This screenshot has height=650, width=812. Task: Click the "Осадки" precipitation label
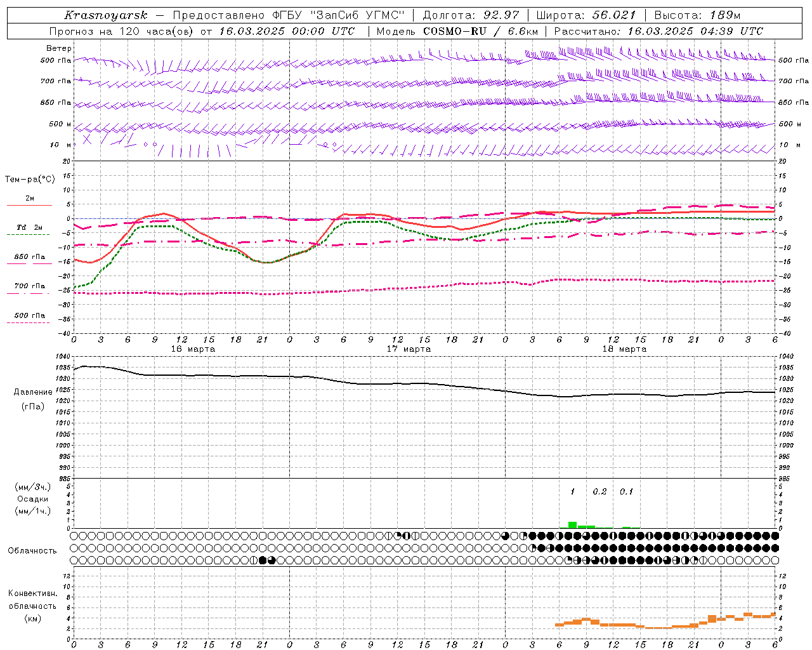[32, 499]
